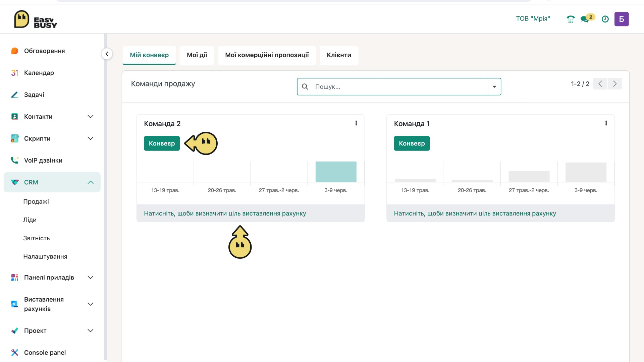The image size is (644, 362).
Task: Click in the Пошук search field
Action: (399, 87)
